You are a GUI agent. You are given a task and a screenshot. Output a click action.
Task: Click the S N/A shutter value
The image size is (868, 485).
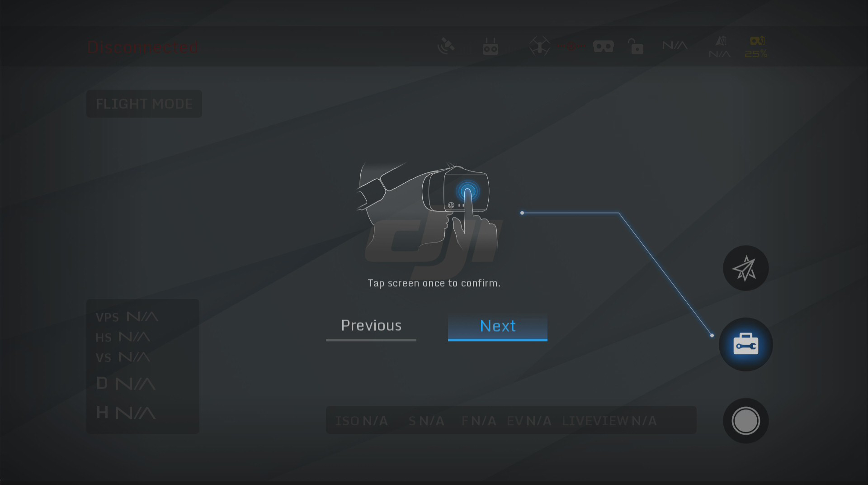tap(426, 421)
